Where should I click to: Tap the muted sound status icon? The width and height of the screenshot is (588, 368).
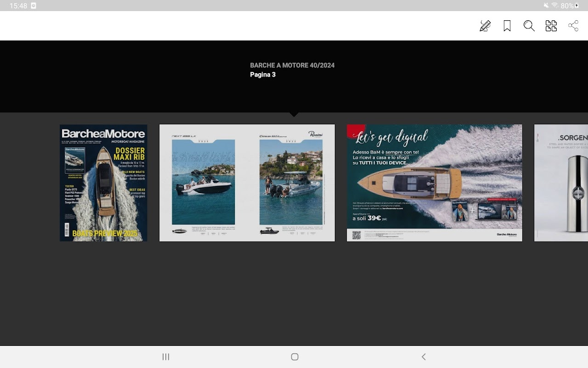pyautogui.click(x=546, y=6)
